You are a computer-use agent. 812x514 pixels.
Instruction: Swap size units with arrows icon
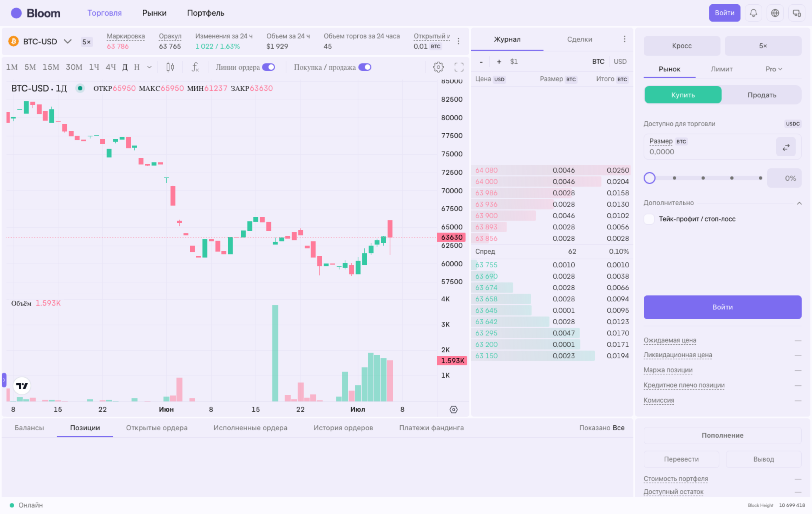point(786,147)
